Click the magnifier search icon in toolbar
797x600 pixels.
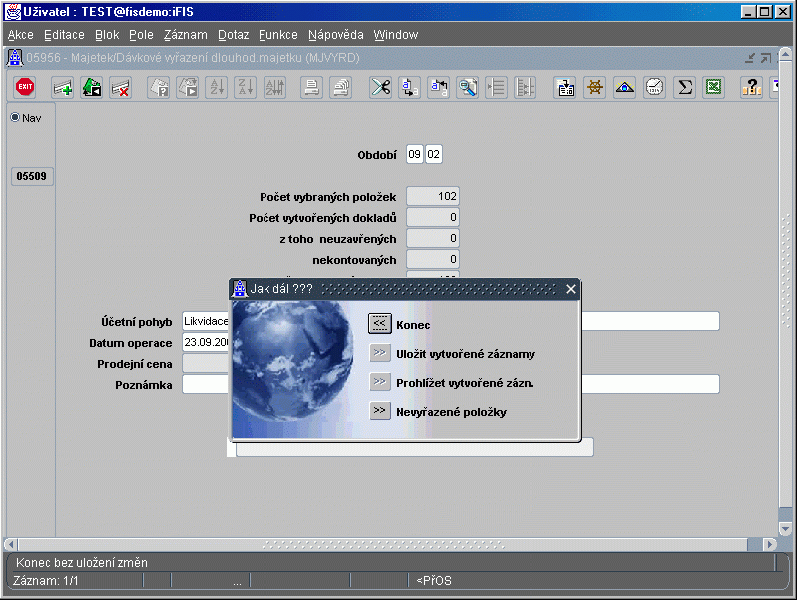tap(467, 87)
